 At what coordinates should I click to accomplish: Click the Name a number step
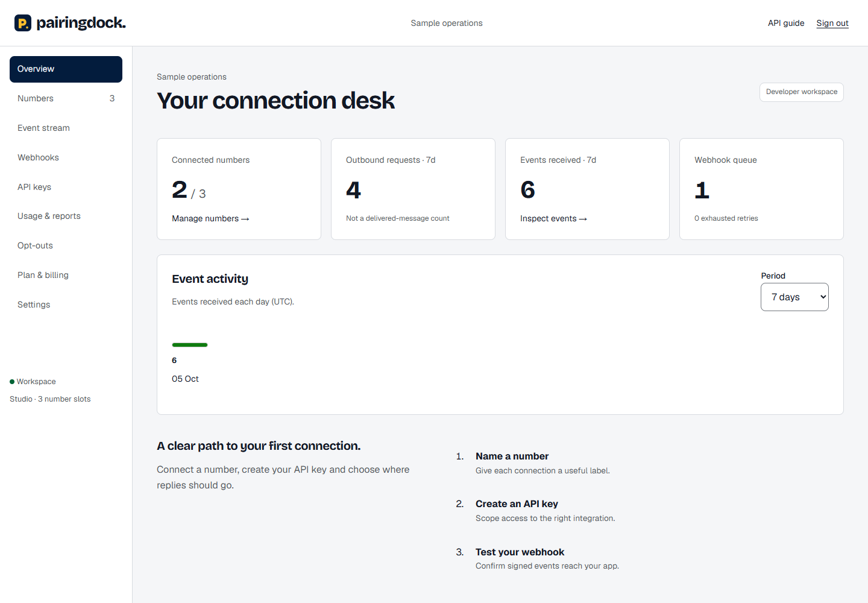512,456
